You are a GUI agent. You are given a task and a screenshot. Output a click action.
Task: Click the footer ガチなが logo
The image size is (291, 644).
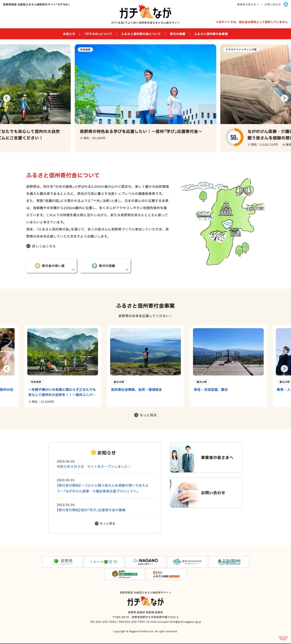[x=145, y=601]
